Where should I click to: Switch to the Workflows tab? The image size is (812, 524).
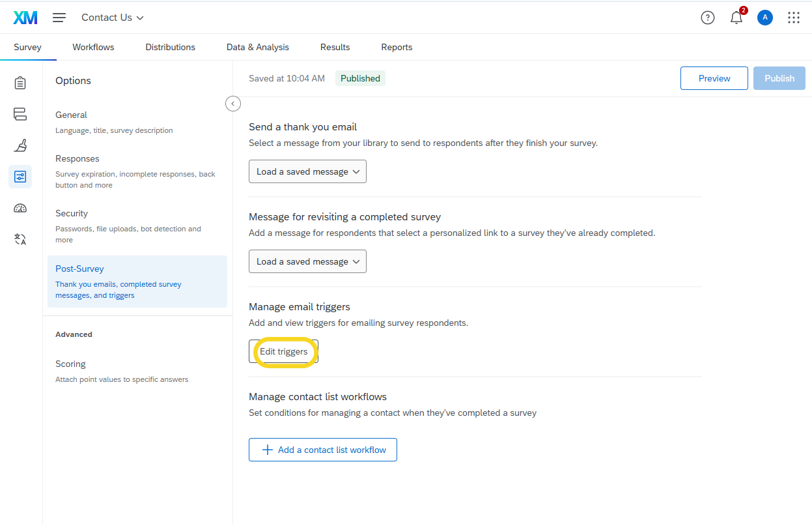(x=93, y=47)
